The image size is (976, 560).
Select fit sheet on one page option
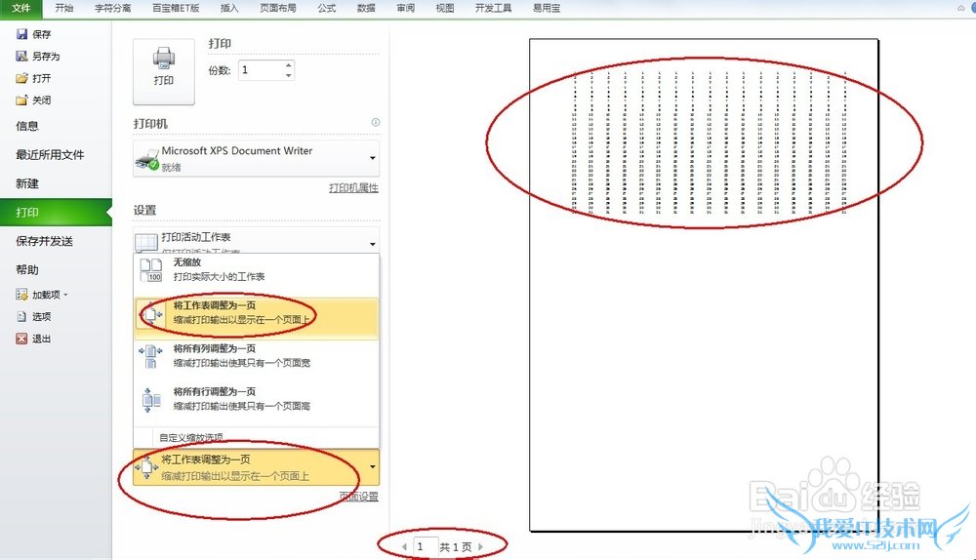[x=256, y=312]
